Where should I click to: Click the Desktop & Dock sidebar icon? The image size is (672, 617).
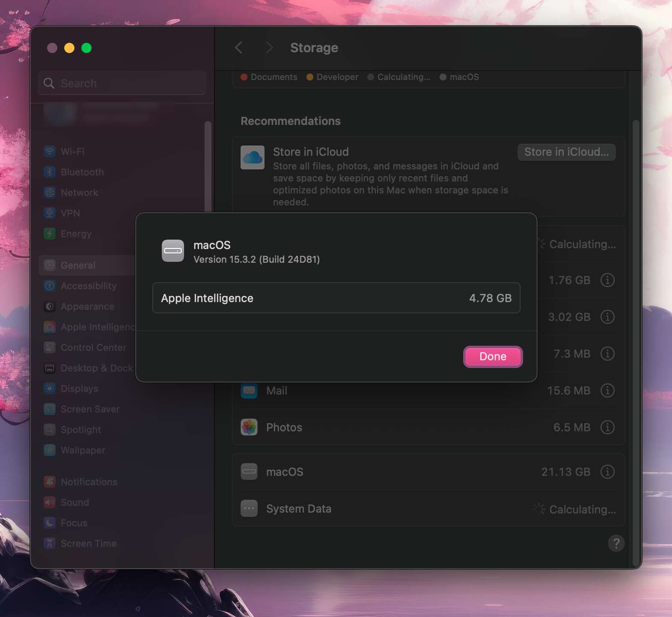(x=50, y=368)
